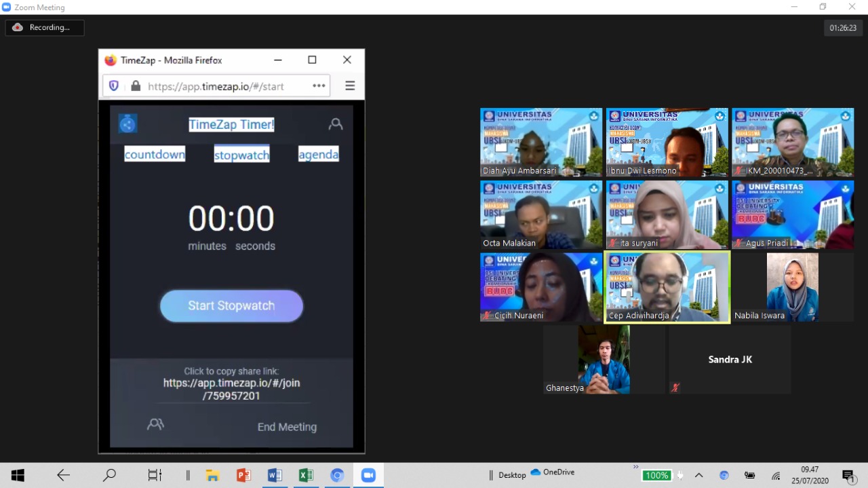Open Task View on taskbar

pos(155,476)
